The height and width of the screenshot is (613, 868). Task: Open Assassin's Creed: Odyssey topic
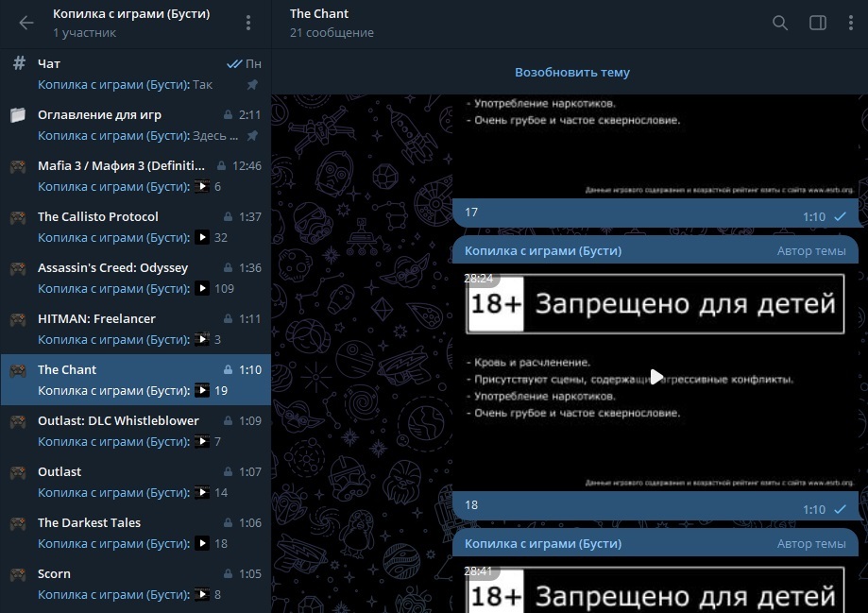136,278
